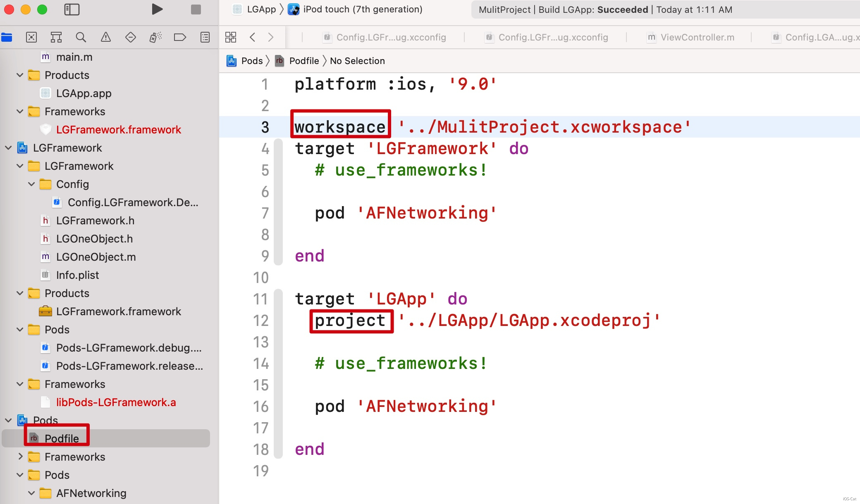
Task: Click the Pods breadcrumb in jump bar
Action: coord(251,61)
